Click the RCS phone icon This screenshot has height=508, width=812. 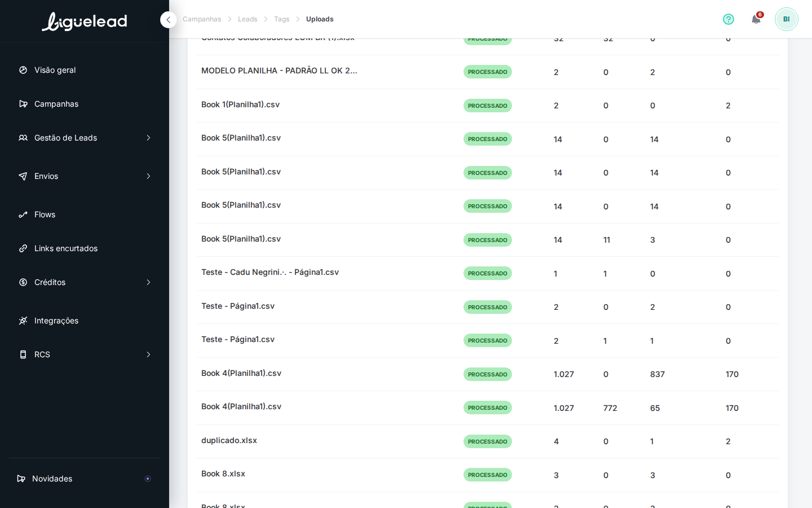[23, 354]
